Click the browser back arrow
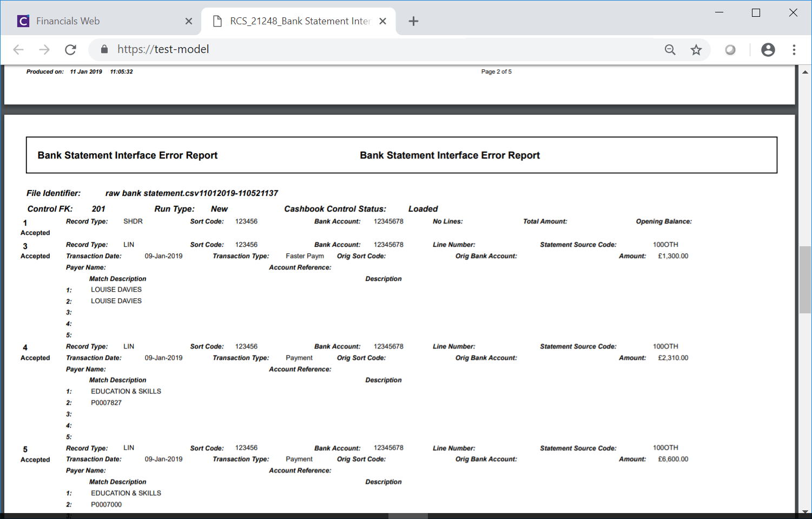The image size is (812, 519). [x=18, y=50]
